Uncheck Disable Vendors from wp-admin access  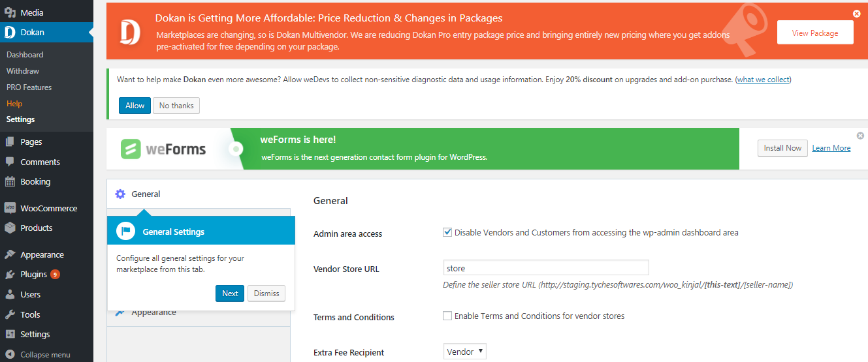click(447, 232)
